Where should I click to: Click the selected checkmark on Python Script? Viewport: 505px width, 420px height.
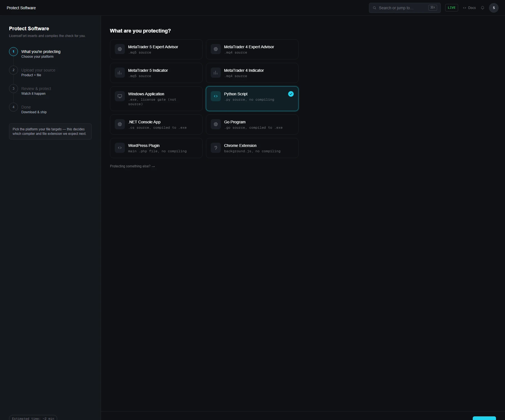[x=291, y=94]
